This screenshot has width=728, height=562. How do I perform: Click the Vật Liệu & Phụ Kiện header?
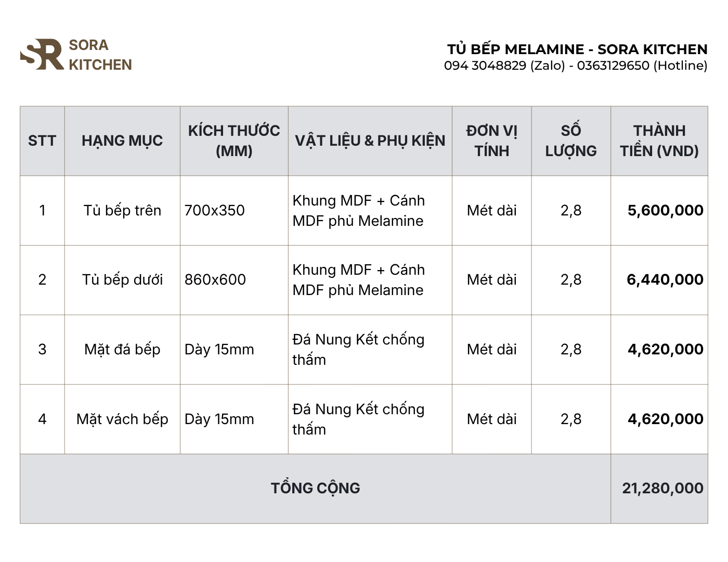click(x=370, y=140)
